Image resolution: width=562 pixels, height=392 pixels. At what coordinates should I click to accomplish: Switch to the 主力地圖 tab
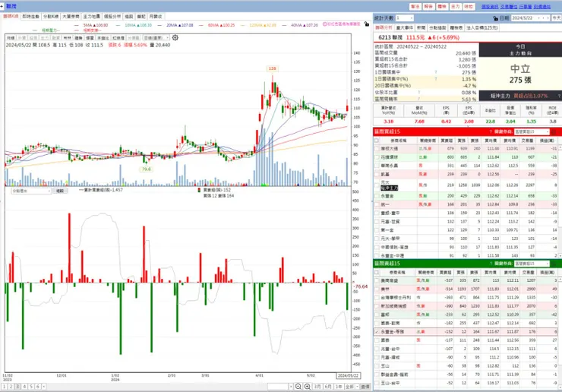pos(92,17)
